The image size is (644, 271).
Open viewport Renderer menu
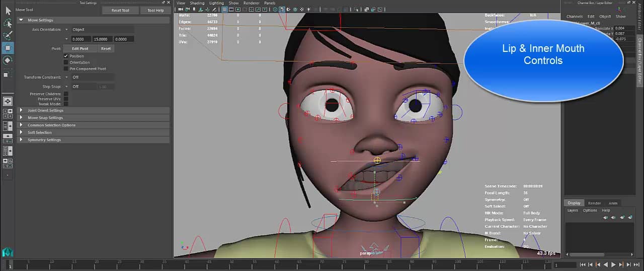(252, 3)
